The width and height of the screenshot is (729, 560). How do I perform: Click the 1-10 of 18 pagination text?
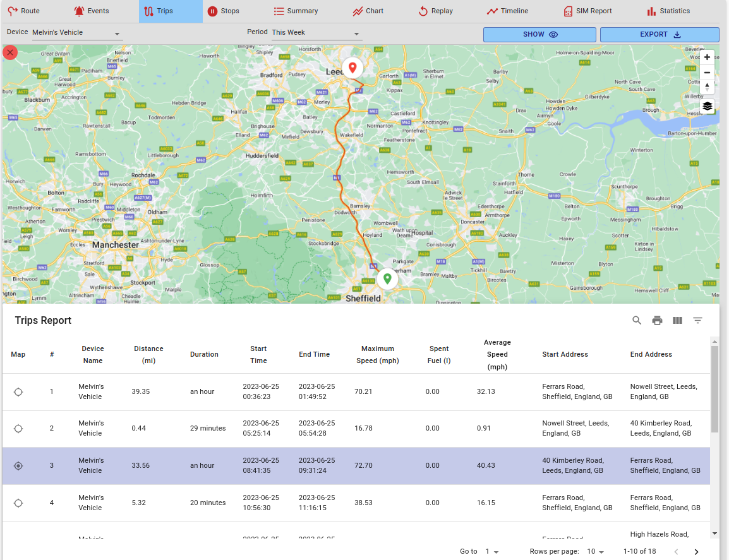(640, 552)
